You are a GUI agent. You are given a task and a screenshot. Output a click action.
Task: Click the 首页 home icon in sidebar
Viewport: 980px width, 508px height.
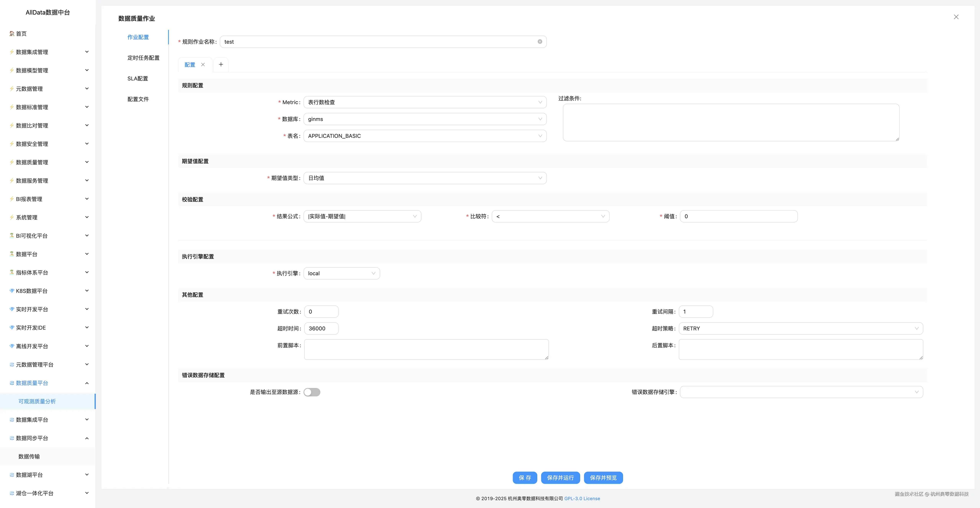(x=12, y=33)
